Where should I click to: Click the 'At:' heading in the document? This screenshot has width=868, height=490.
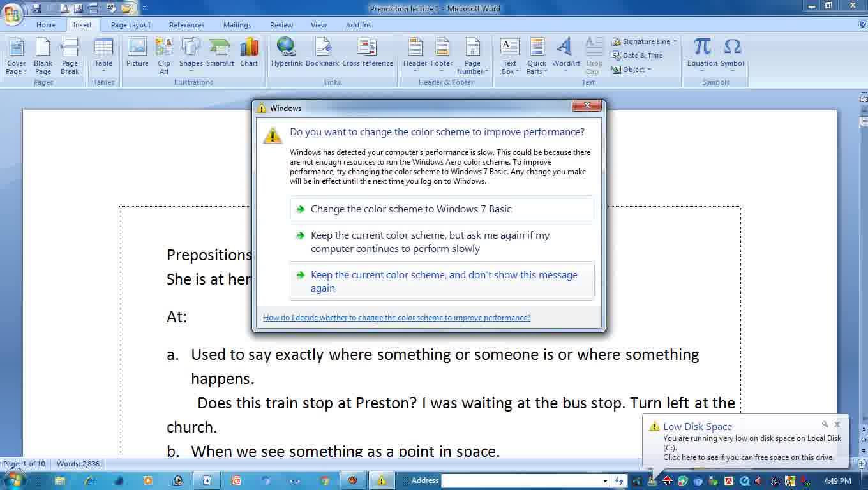[177, 317]
